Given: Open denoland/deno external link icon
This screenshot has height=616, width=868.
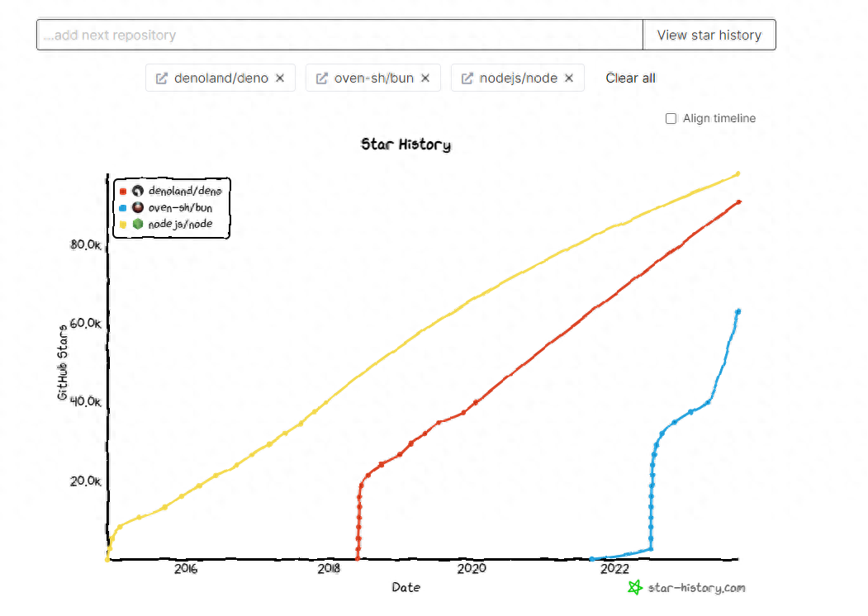Looking at the screenshot, I should point(162,78).
